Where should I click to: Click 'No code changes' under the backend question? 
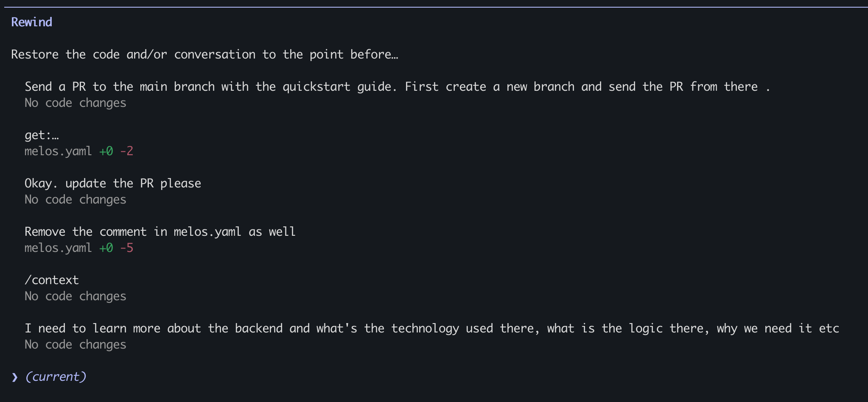click(x=76, y=345)
